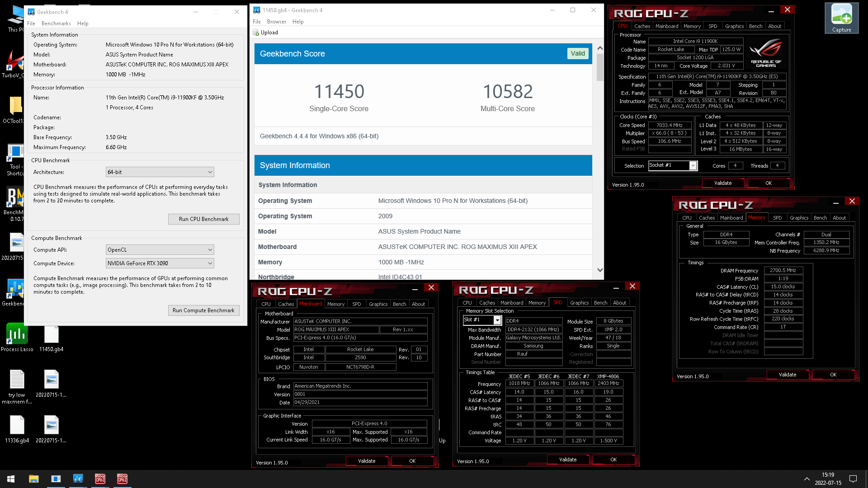Open File Explorer from taskbar

(x=33, y=479)
